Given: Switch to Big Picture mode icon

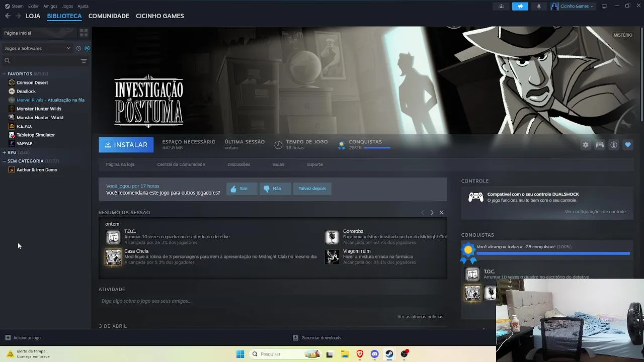Looking at the screenshot, I should [604, 6].
